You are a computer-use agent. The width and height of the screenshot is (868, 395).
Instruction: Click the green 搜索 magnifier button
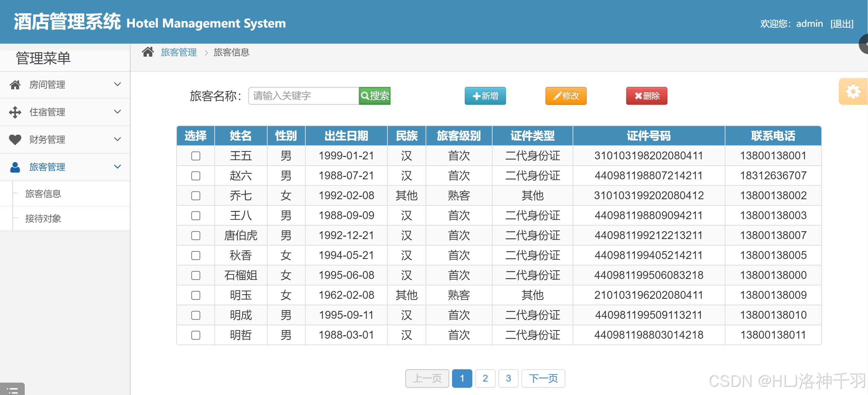tap(374, 96)
